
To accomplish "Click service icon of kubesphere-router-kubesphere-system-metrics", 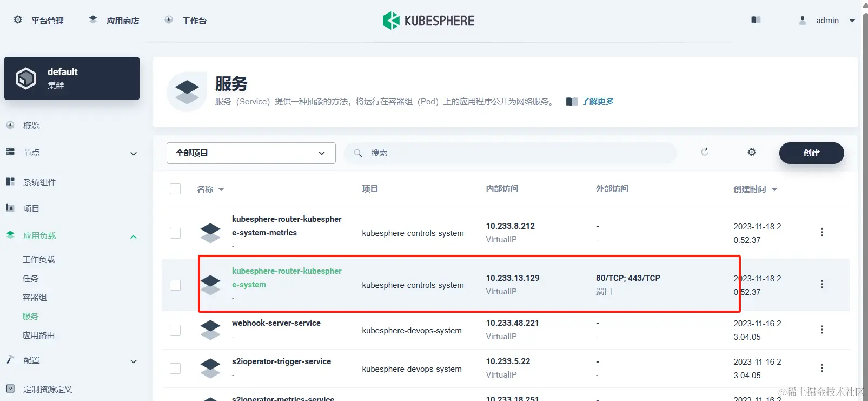I will (210, 233).
